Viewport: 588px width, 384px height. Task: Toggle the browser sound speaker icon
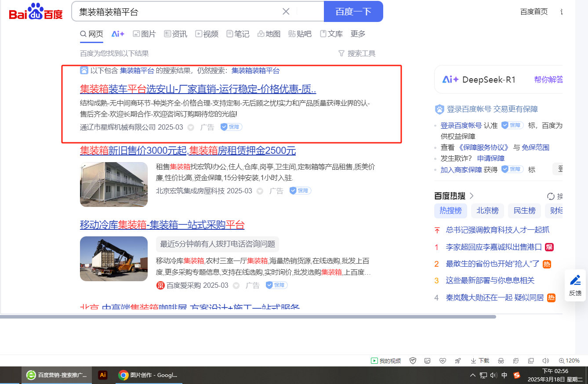(x=546, y=361)
